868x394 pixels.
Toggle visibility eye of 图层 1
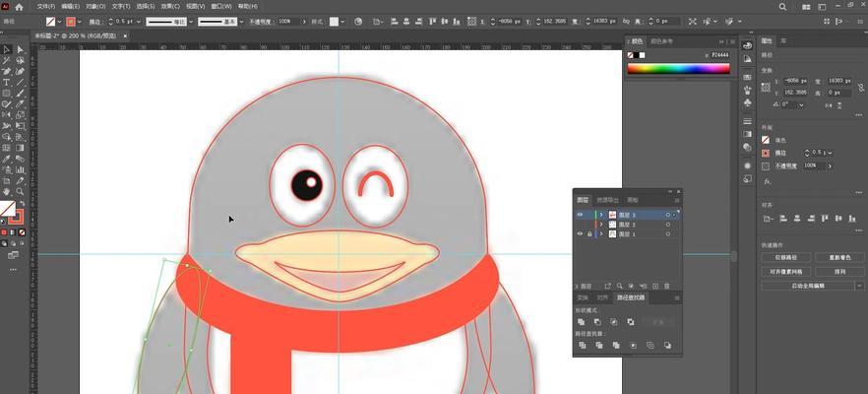click(x=580, y=233)
